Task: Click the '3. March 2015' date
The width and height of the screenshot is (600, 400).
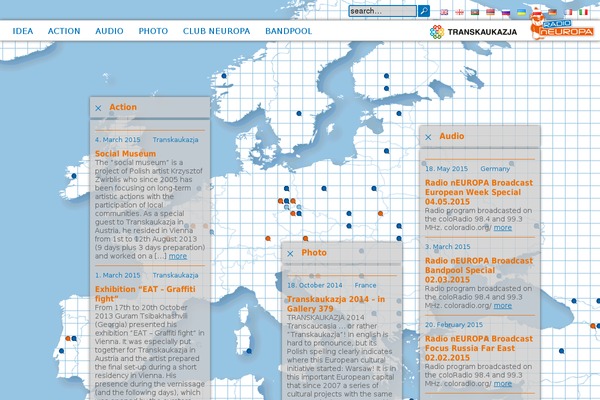Action: [x=447, y=247]
